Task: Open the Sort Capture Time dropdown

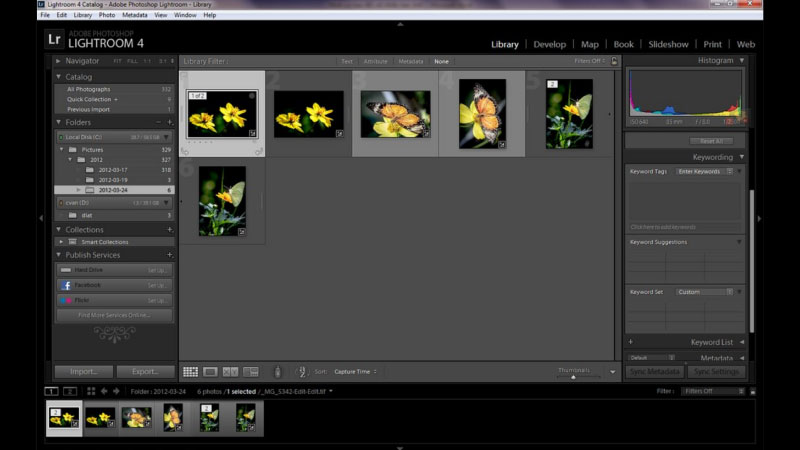Action: pos(355,372)
